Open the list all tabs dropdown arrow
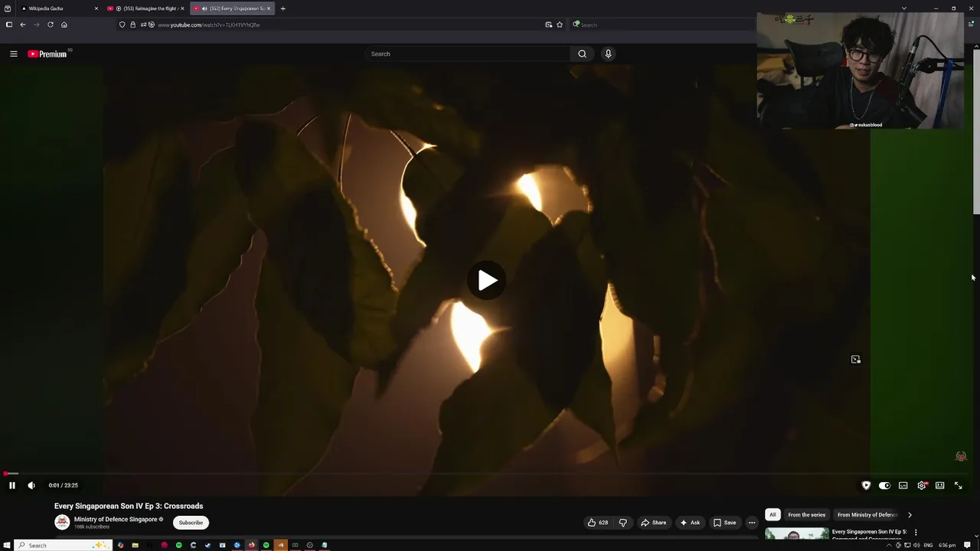This screenshot has height=551, width=980. coord(904,8)
